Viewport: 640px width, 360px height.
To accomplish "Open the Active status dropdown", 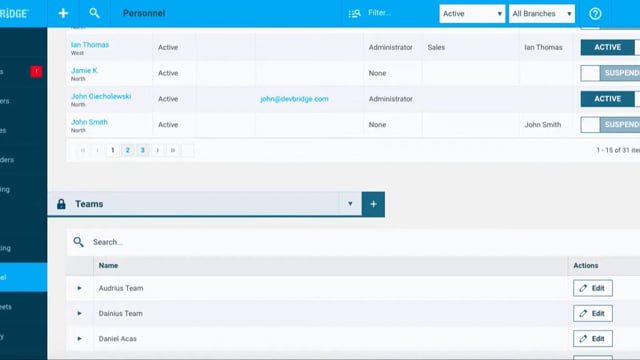I will tap(472, 13).
